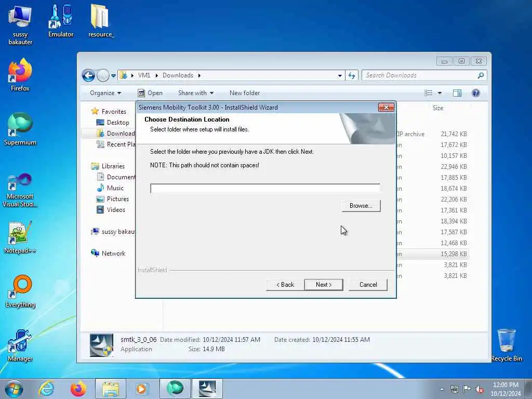Image resolution: width=532 pixels, height=399 pixels.
Task: Open the Manager desktop shortcut
Action: 20,345
